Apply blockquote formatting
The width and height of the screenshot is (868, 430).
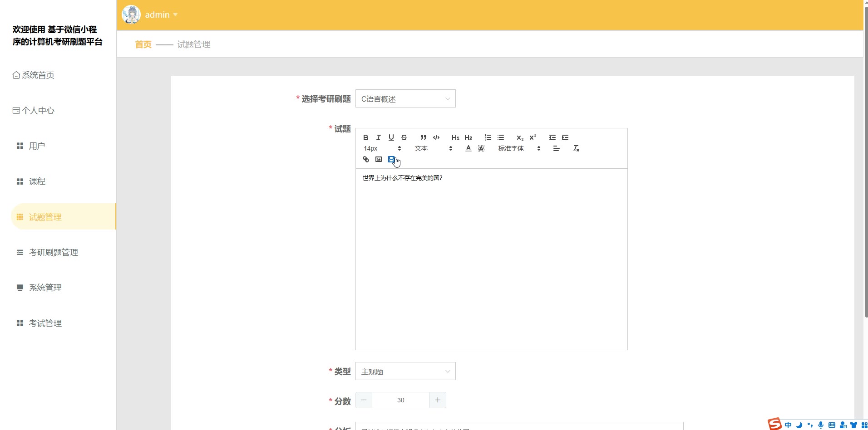[423, 137]
